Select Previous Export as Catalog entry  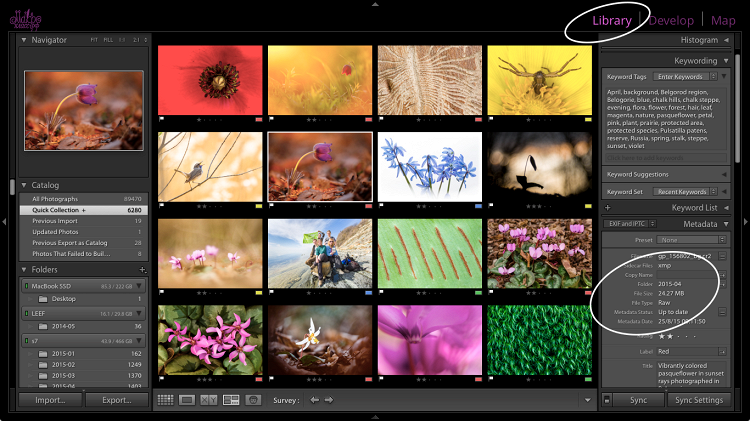click(84, 243)
